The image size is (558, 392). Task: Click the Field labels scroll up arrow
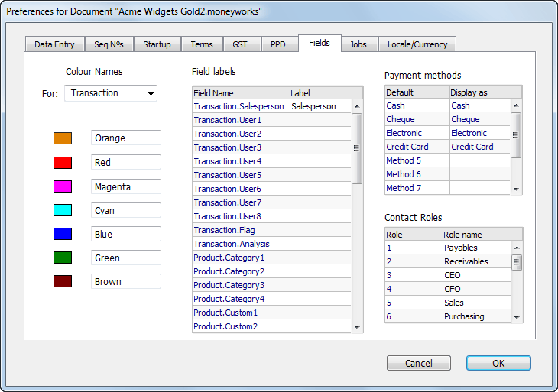tap(357, 106)
